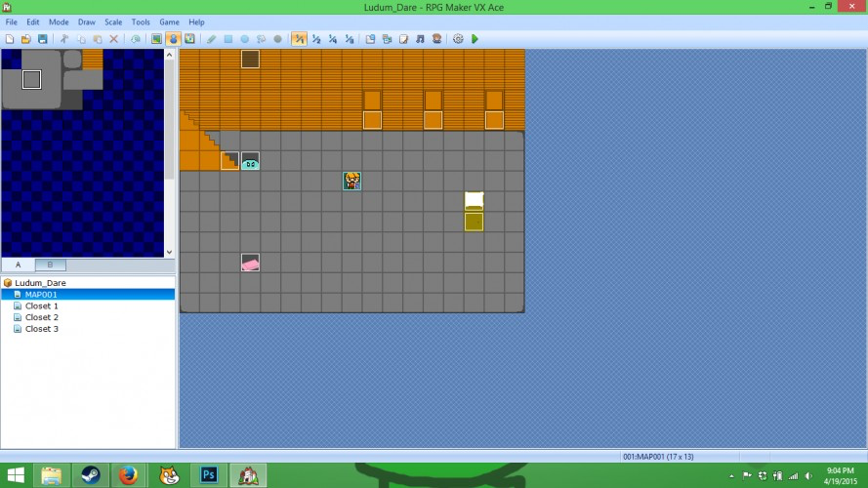This screenshot has height=488, width=868.
Task: Click the Undo icon in toolbar
Action: point(136,39)
